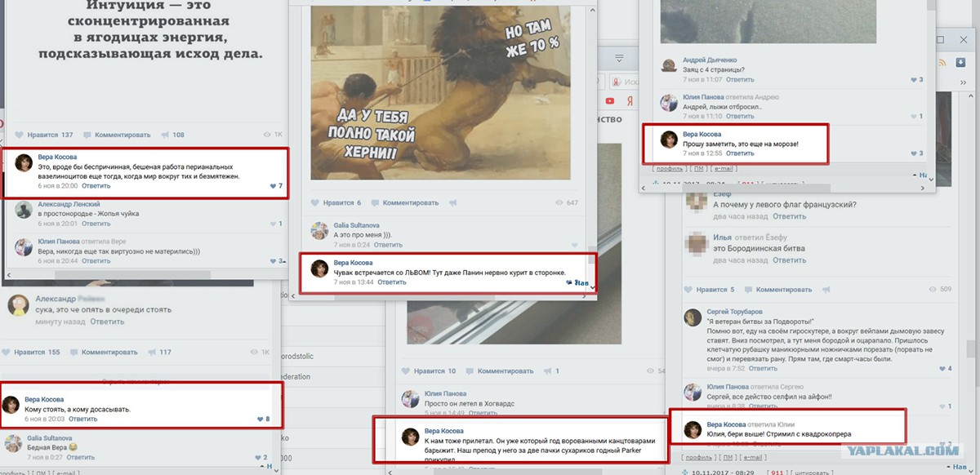This screenshot has height=475, width=980.
Task: Like the Бедная Вера comment
Action: pyautogui.click(x=261, y=457)
